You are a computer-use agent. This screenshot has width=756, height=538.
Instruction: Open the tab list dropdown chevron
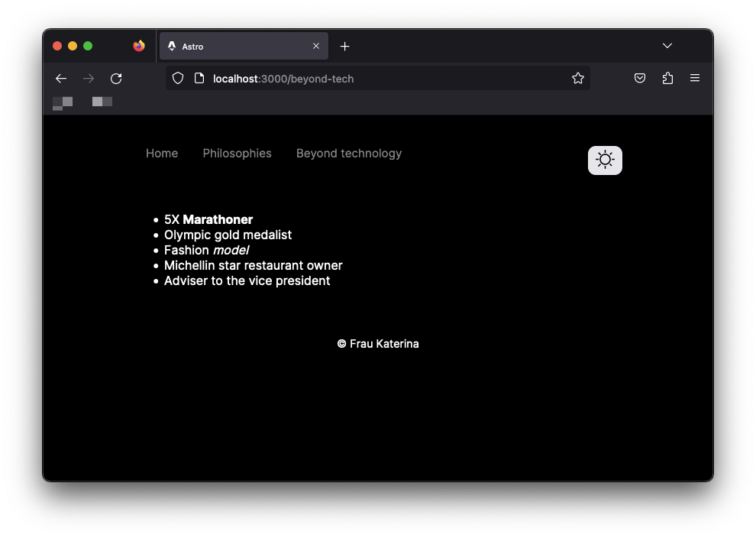667,45
